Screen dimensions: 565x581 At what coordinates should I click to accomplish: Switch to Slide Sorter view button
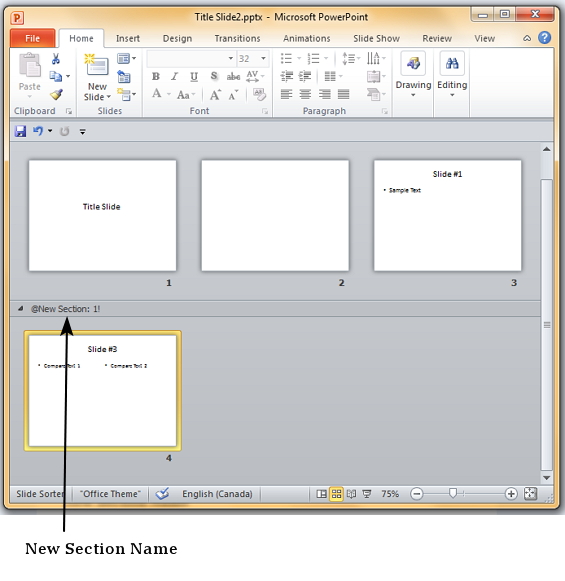click(336, 494)
